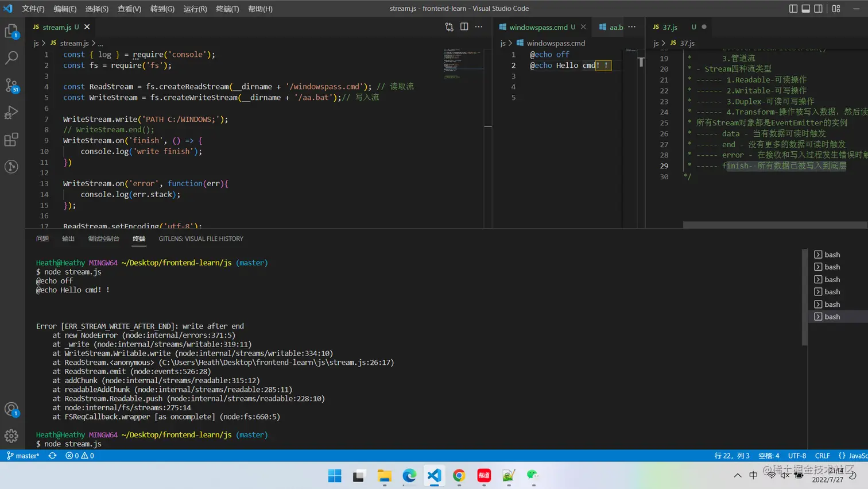Open the Extensions view
Viewport: 868px width, 489px height.
[x=11, y=140]
